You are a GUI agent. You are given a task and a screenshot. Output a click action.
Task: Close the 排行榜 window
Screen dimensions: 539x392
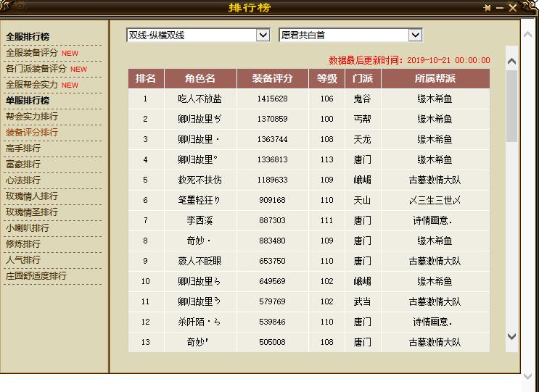(x=513, y=7)
